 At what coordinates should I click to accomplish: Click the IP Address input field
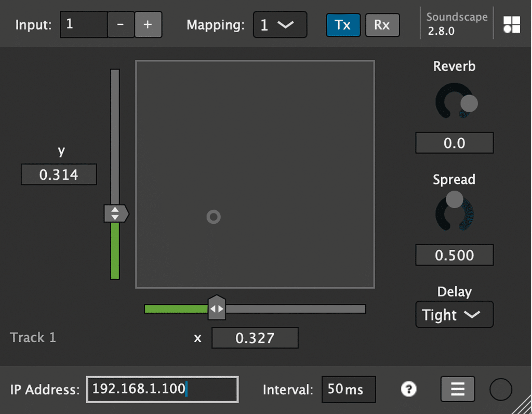pyautogui.click(x=162, y=389)
